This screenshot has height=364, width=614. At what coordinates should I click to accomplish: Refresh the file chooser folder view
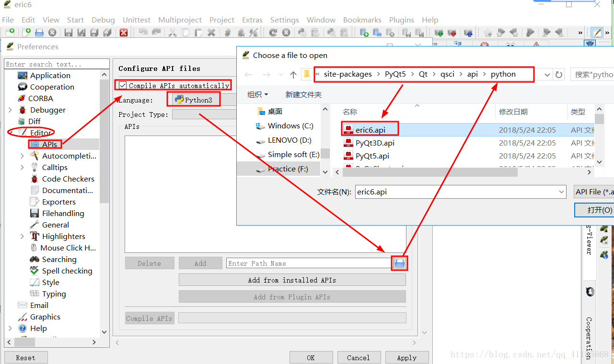tap(559, 75)
